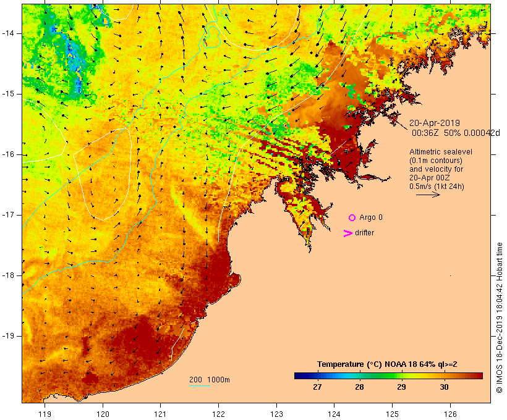Click the '30' color bar value
This screenshot has width=507, height=420.
coord(444,387)
